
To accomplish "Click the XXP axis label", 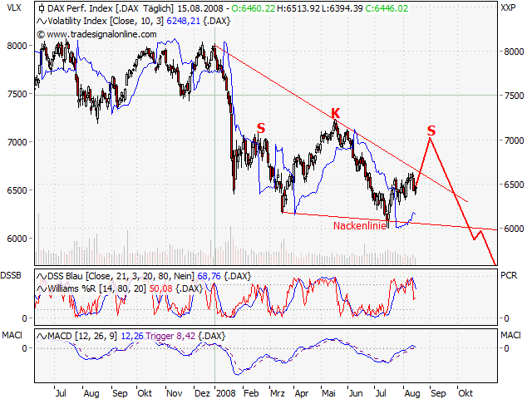I will [508, 7].
